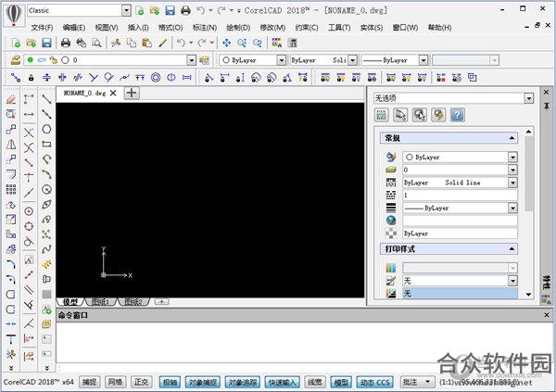Switch to the 图纸1 sheet tab
Viewport: 556px width, 392px height.
pyautogui.click(x=100, y=302)
